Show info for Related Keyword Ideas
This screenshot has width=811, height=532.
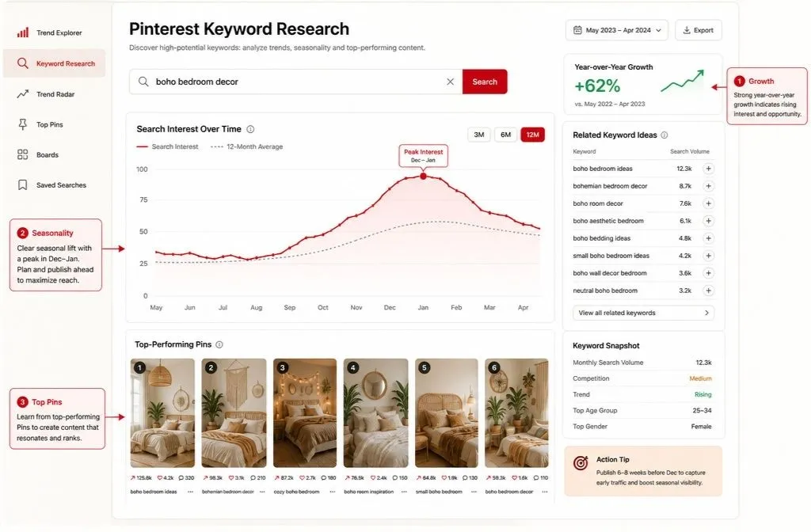coord(664,135)
